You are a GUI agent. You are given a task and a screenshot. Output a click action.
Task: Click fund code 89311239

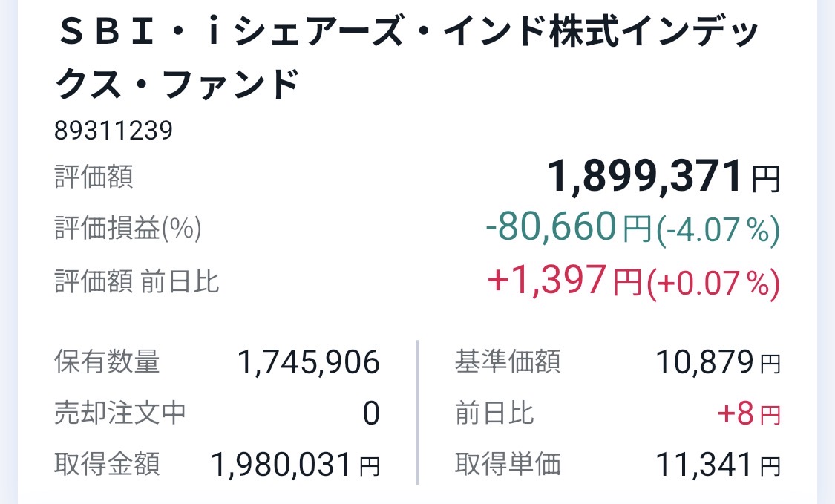[x=114, y=131]
